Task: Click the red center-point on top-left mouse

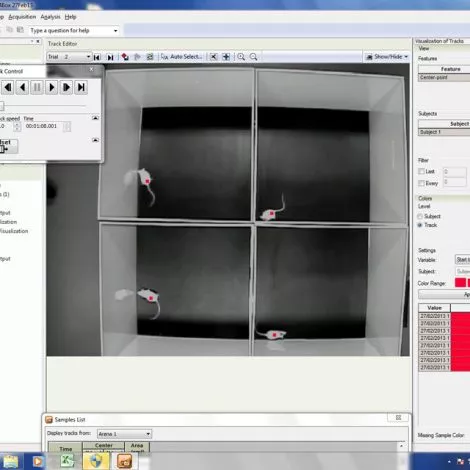Action: click(x=147, y=181)
